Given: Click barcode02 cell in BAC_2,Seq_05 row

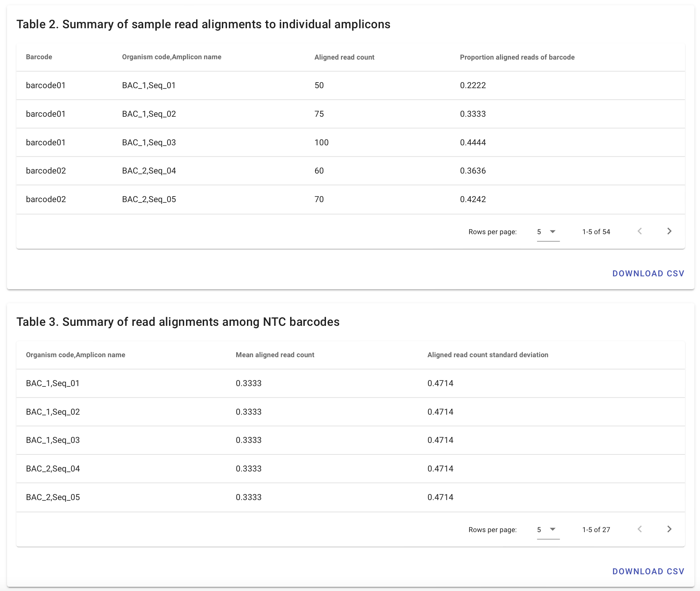Looking at the screenshot, I should [x=46, y=199].
